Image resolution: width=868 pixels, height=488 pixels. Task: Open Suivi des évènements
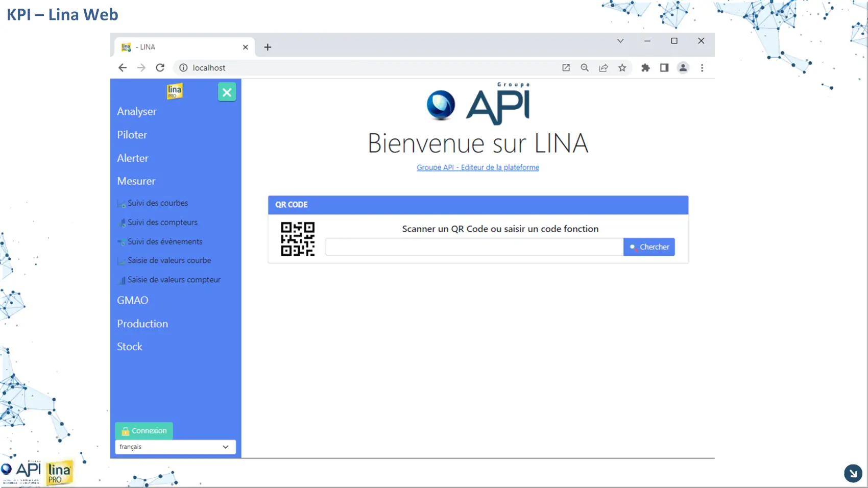(x=165, y=241)
